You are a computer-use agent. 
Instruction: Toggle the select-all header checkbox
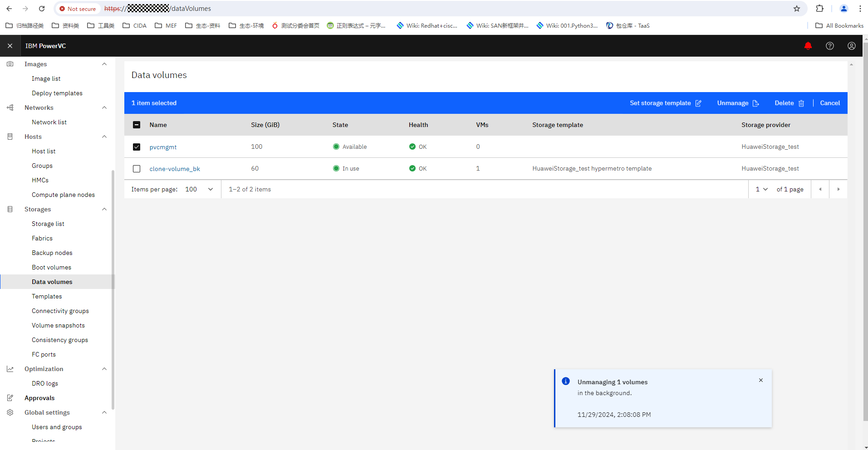[x=137, y=125]
